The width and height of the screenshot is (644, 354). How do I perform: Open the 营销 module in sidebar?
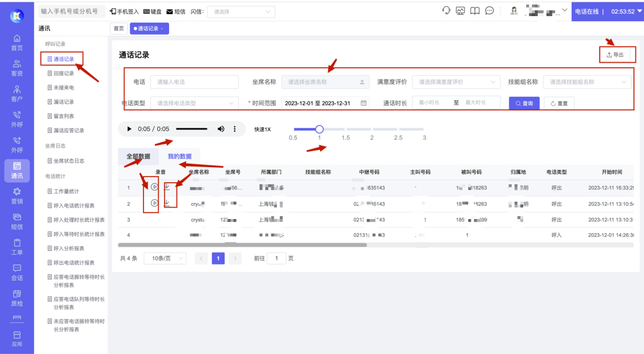[17, 196]
